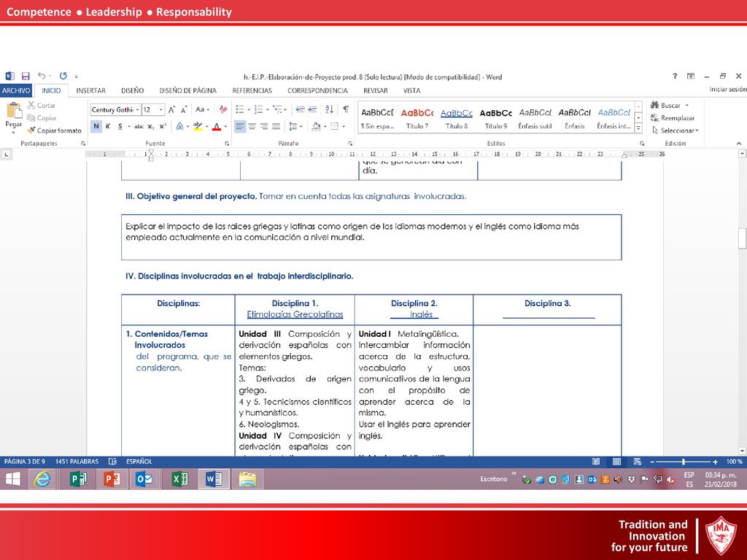
Task: Open the line spacing dropdown
Action: click(296, 126)
